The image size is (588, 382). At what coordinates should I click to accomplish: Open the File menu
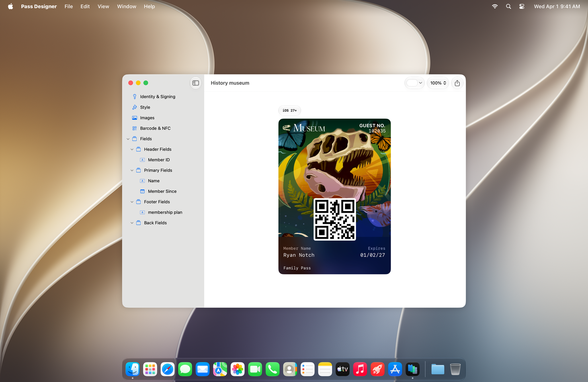pos(69,6)
